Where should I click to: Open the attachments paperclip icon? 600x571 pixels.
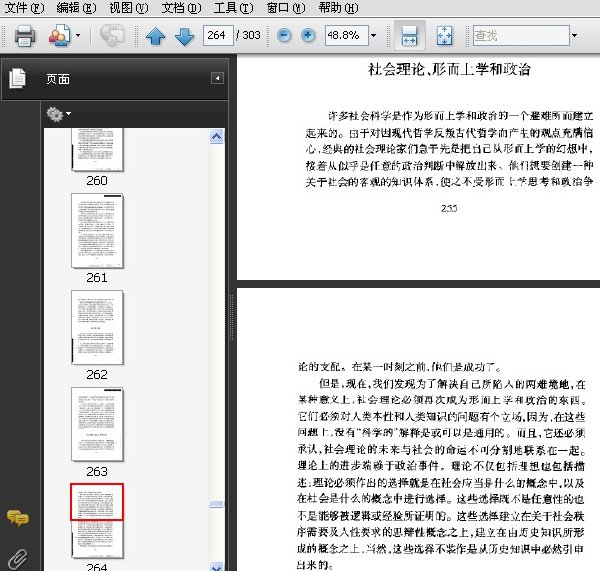[x=18, y=559]
